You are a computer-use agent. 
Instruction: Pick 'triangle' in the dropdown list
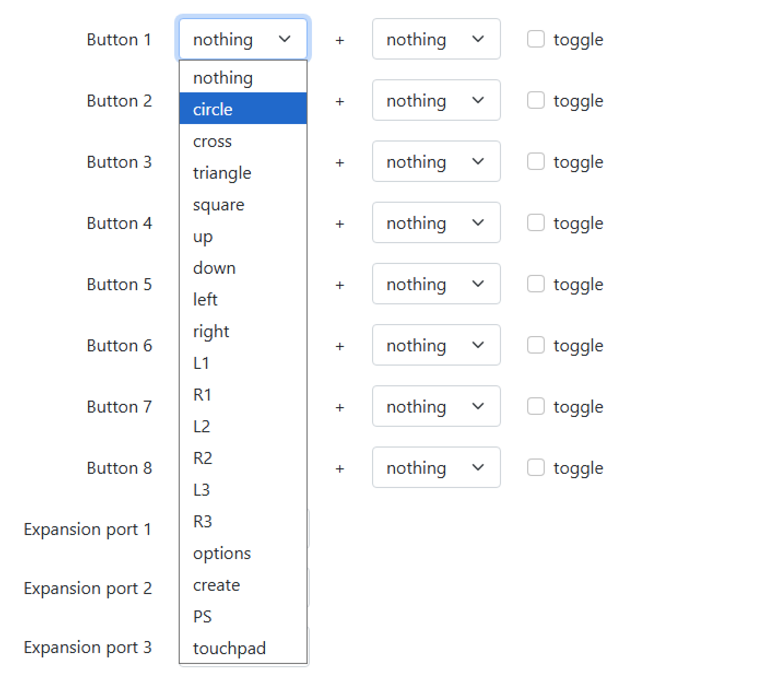coord(243,173)
